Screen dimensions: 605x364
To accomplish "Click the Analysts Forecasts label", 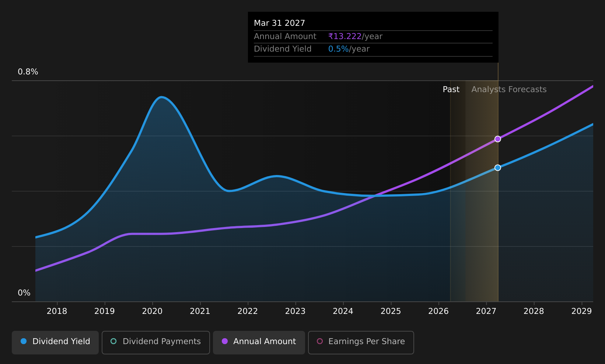I will pos(509,90).
